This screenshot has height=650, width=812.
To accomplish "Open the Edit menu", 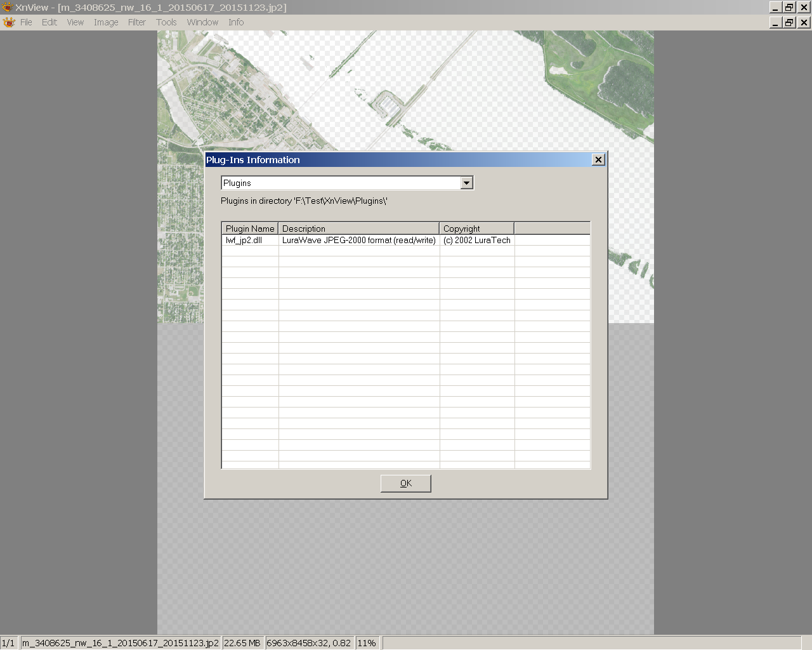I will (x=49, y=22).
